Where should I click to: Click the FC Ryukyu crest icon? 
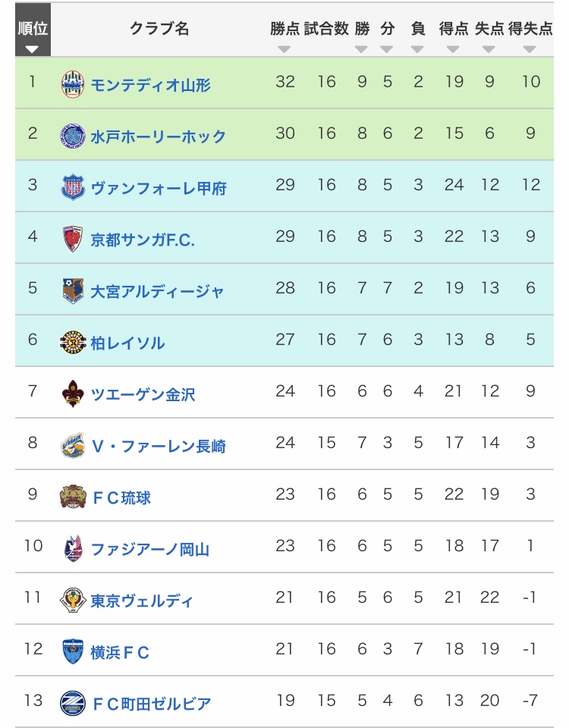pos(73,497)
